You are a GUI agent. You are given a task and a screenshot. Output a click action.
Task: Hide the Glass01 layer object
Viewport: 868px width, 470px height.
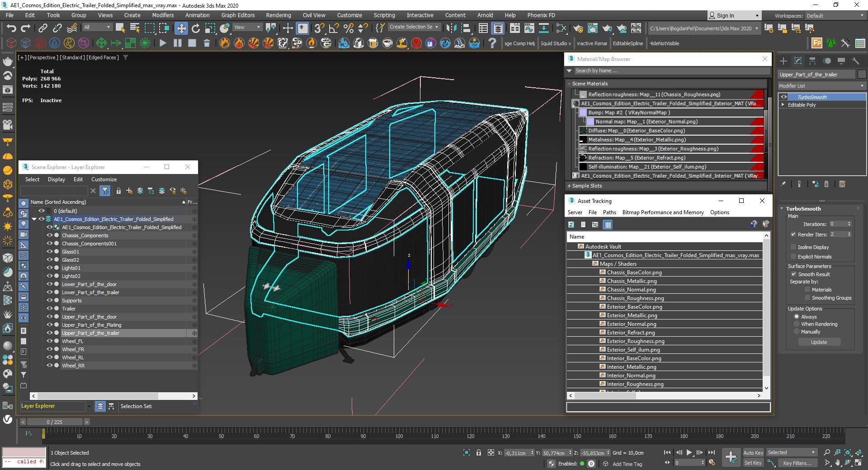pyautogui.click(x=50, y=252)
